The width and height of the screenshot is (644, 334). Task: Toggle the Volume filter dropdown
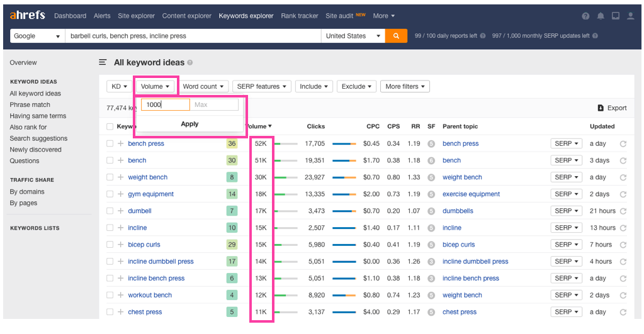click(155, 87)
